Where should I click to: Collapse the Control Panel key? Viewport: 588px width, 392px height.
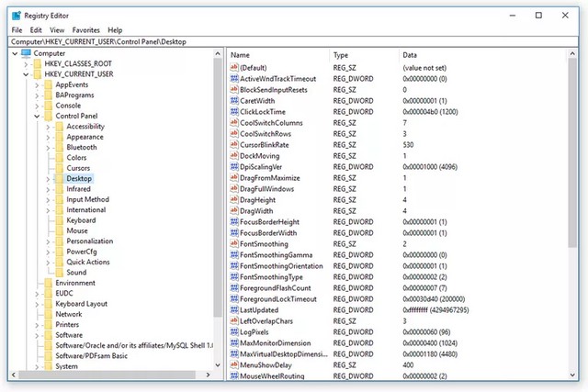pyautogui.click(x=37, y=117)
